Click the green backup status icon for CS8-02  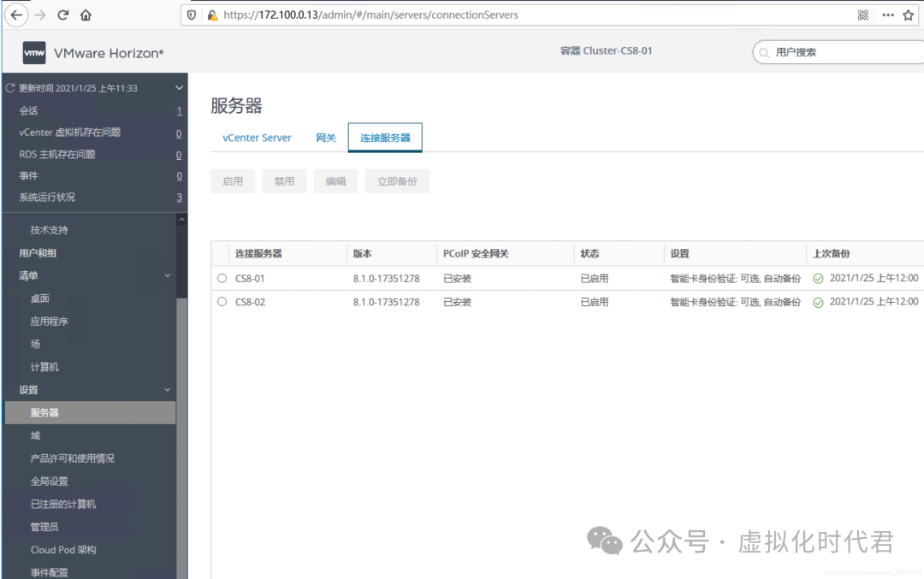pyautogui.click(x=818, y=303)
